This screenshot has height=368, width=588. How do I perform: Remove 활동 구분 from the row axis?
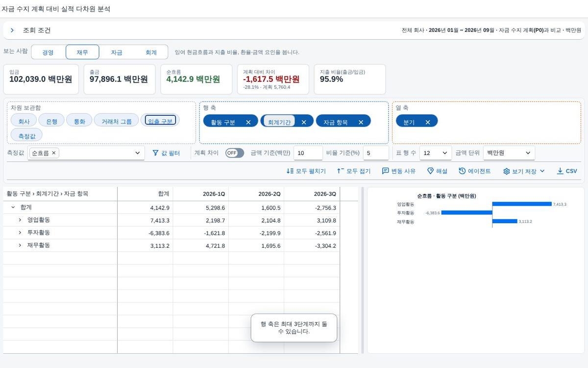[248, 122]
